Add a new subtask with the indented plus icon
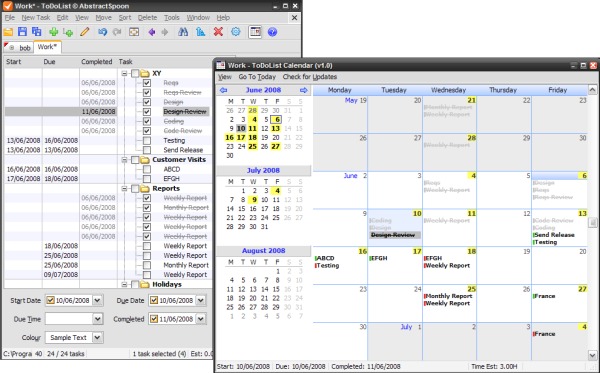 point(68,32)
